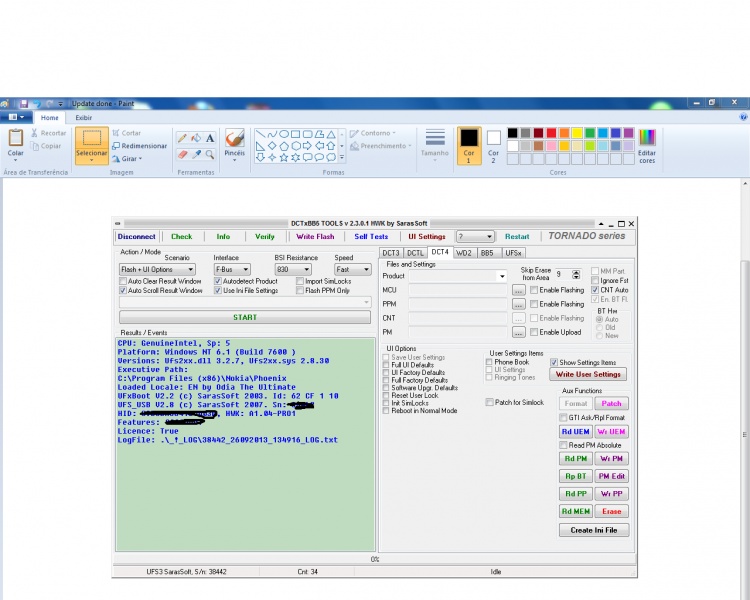
Task: Select the Cor 1 foreground color
Action: pyautogui.click(x=469, y=146)
